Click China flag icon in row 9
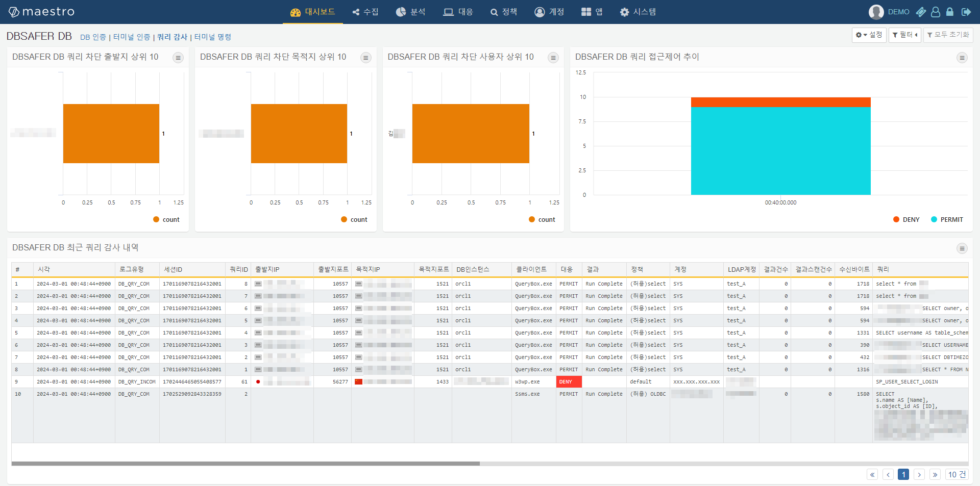 point(358,381)
